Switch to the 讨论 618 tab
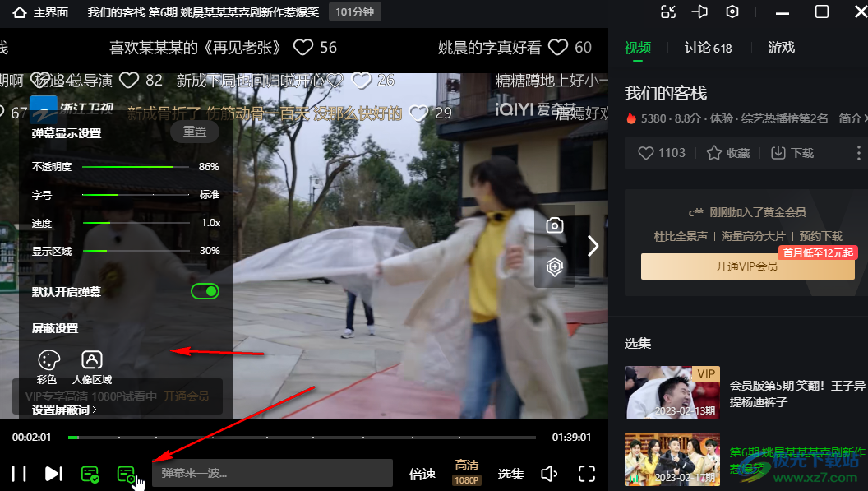This screenshot has width=868, height=491. coord(708,48)
